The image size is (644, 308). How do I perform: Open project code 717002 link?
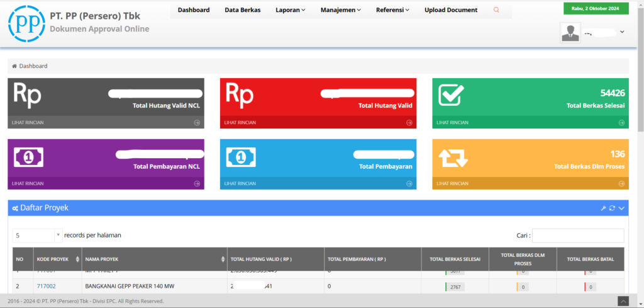46,287
